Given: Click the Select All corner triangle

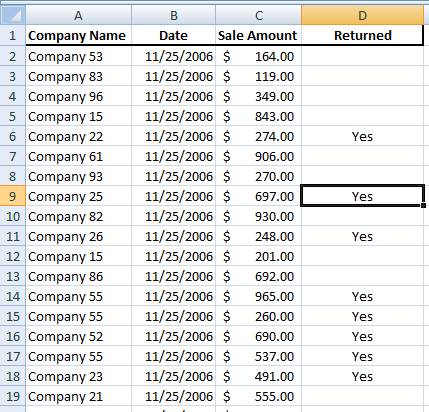Looking at the screenshot, I should pyautogui.click(x=13, y=15).
